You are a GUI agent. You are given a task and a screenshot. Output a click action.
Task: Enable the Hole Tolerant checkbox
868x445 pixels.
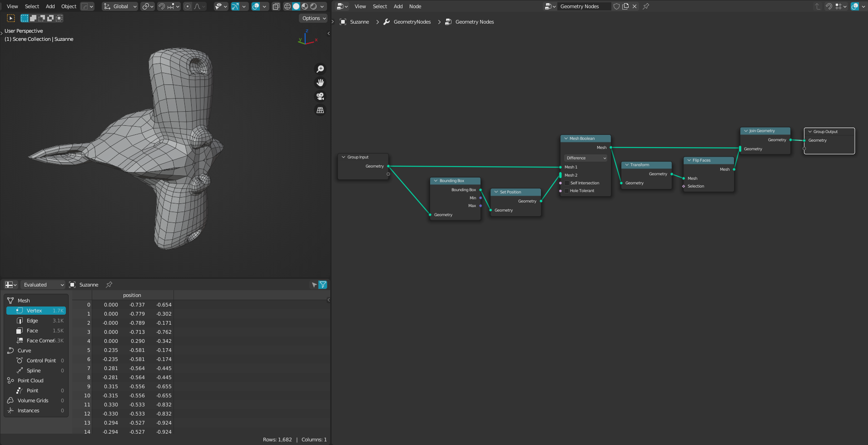(x=566, y=191)
